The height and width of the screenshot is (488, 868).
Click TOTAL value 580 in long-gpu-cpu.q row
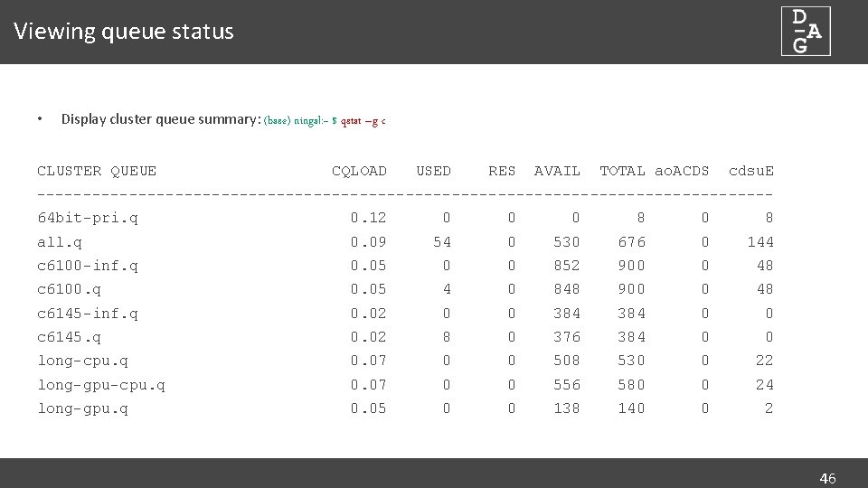click(x=632, y=385)
